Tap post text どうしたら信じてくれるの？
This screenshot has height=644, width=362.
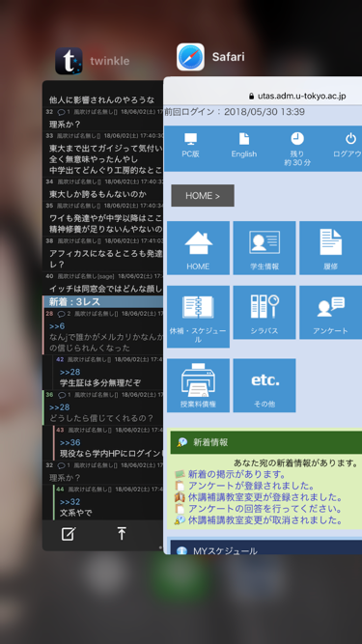coord(101,418)
